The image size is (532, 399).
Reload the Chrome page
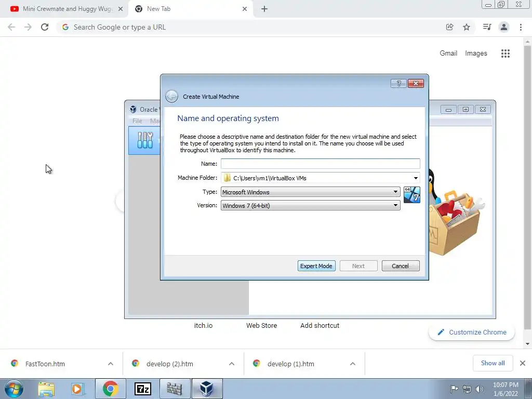tap(45, 27)
